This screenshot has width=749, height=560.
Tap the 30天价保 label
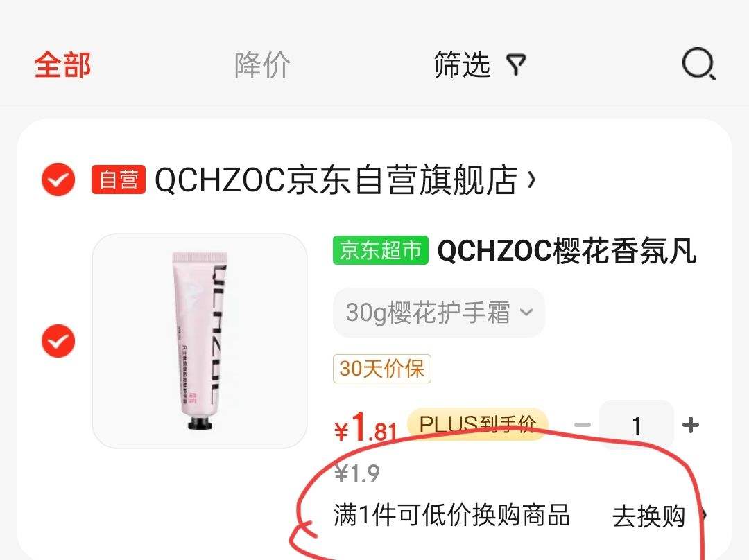[382, 369]
